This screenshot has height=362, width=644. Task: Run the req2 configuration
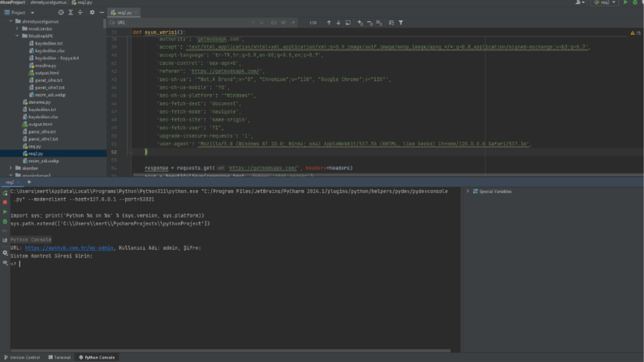click(625, 2)
